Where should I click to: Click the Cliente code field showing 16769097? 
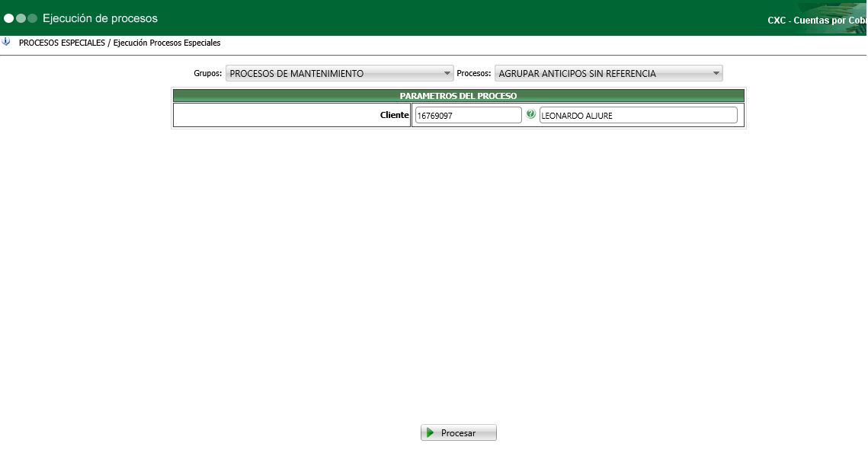466,114
